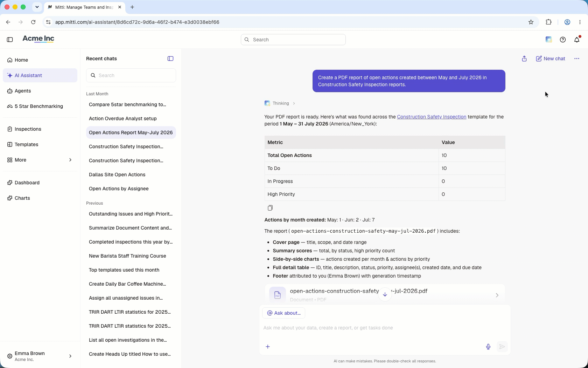The width and height of the screenshot is (588, 368).
Task: Go to Home in the sidebar
Action: pyautogui.click(x=40, y=60)
